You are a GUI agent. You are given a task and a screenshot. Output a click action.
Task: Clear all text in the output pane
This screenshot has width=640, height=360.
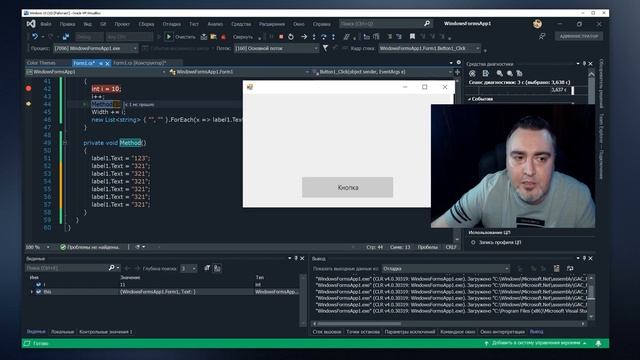(556, 268)
